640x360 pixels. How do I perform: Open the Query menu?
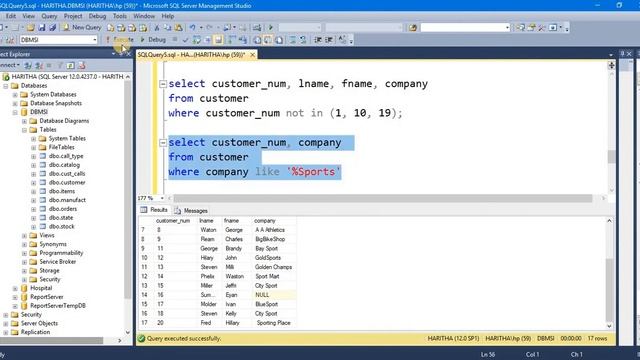coord(49,16)
